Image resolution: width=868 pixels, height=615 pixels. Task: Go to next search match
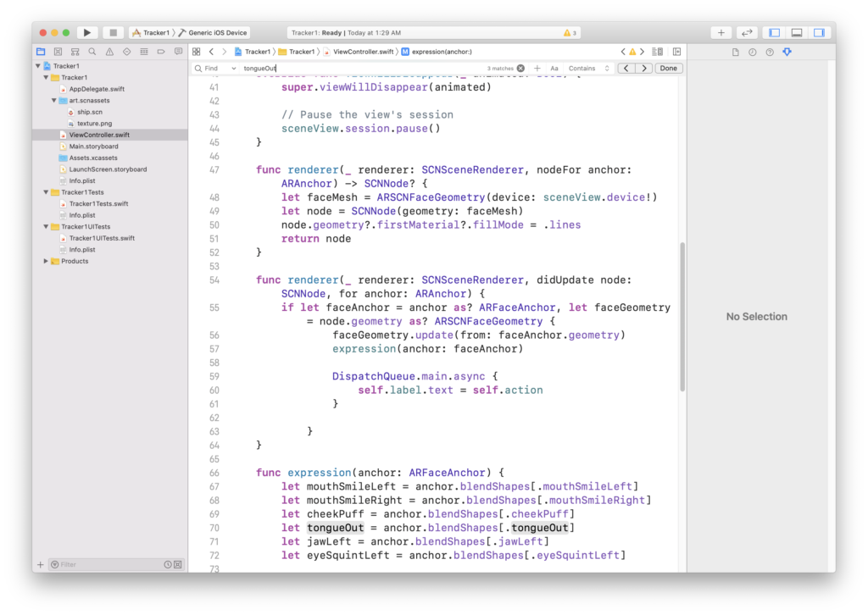[644, 68]
